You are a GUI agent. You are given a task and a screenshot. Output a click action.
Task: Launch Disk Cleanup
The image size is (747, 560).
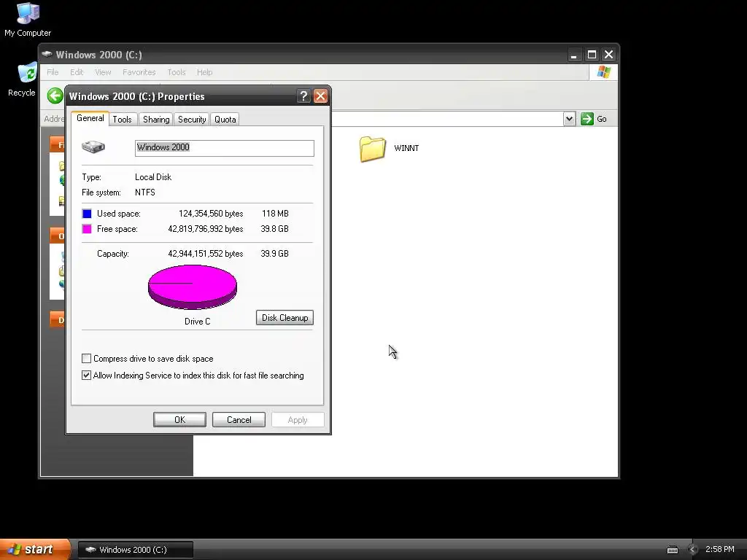tap(285, 318)
